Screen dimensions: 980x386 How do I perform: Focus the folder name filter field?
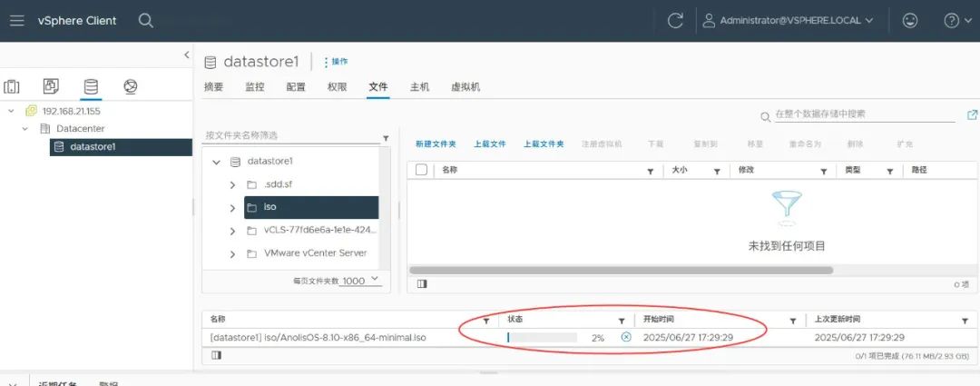point(290,135)
